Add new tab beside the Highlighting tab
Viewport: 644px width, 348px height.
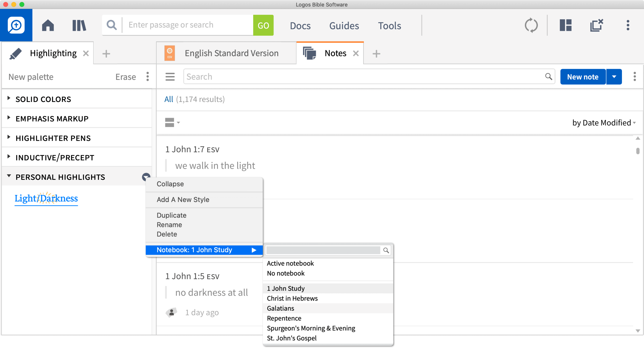106,54
